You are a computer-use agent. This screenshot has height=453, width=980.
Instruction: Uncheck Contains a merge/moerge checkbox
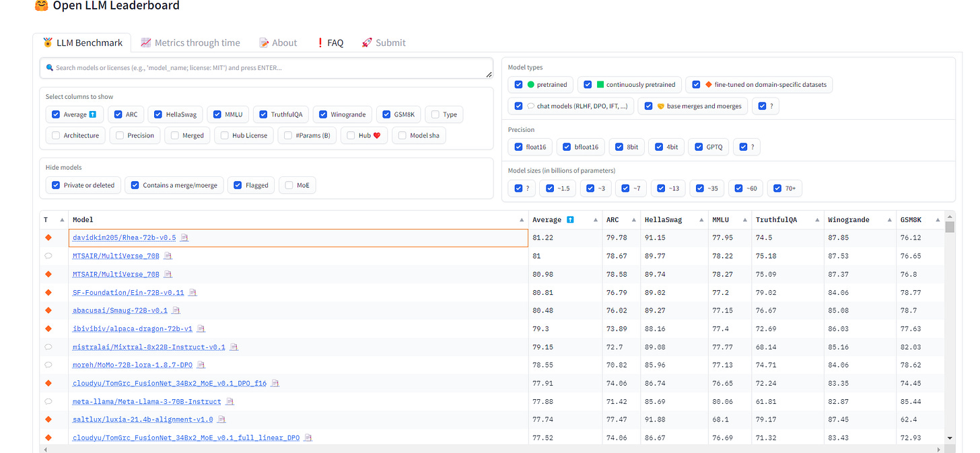coord(135,185)
